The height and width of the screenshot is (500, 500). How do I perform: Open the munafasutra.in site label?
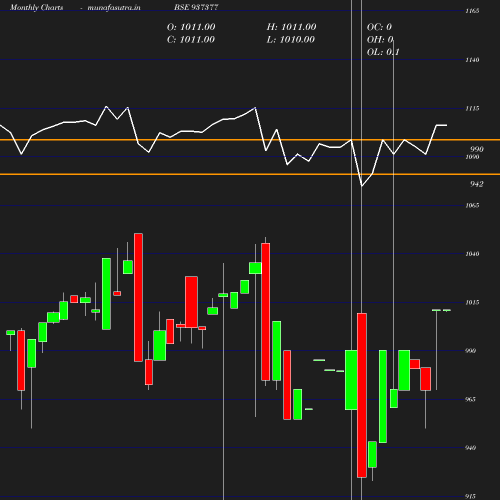point(114,7)
